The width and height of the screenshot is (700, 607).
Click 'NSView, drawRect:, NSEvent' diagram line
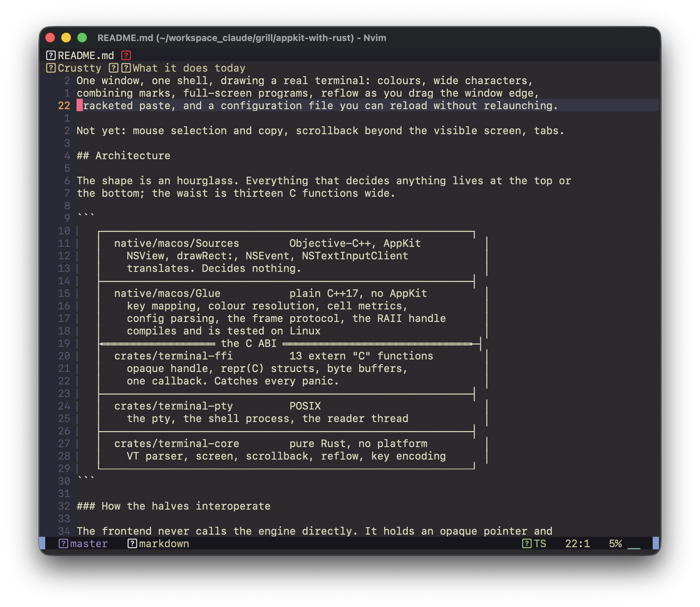point(267,256)
